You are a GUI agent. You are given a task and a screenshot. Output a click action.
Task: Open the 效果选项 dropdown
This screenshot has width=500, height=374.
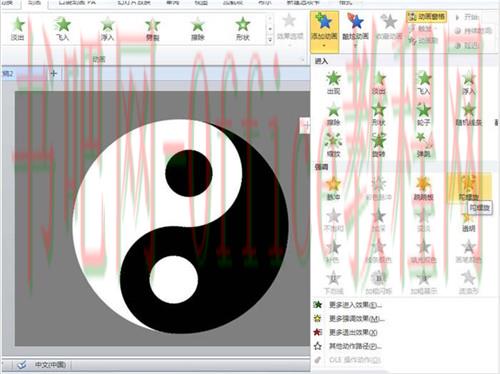coord(290,29)
